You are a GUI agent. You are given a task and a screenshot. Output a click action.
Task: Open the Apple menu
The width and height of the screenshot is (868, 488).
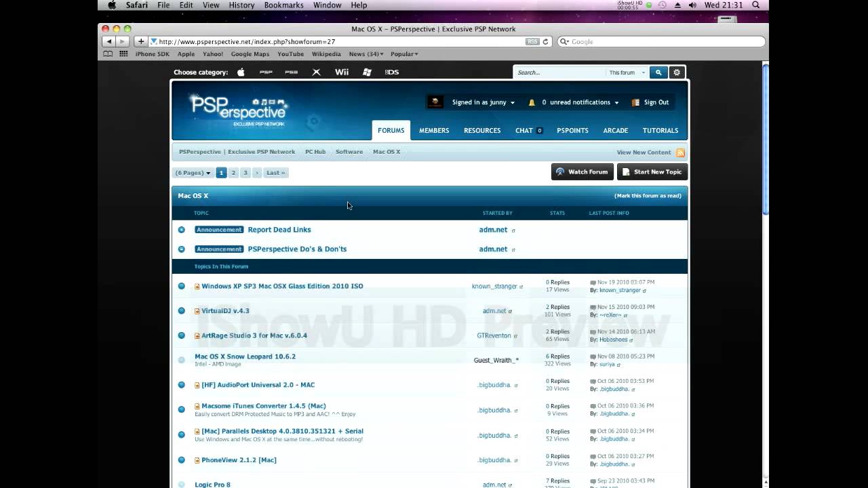pos(112,5)
